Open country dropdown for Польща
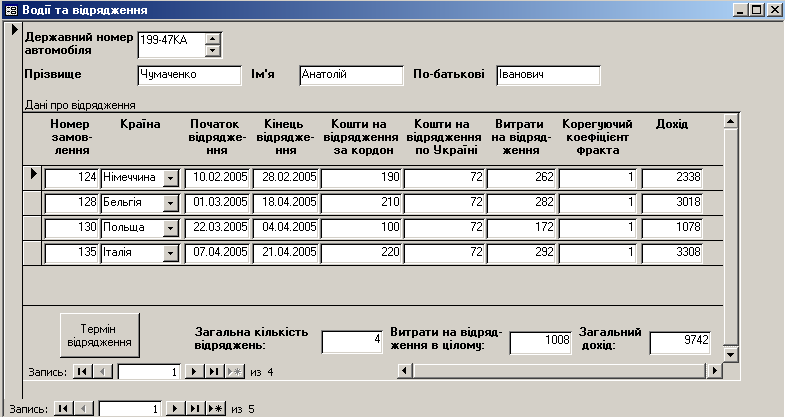The height and width of the screenshot is (417, 785). [171, 228]
